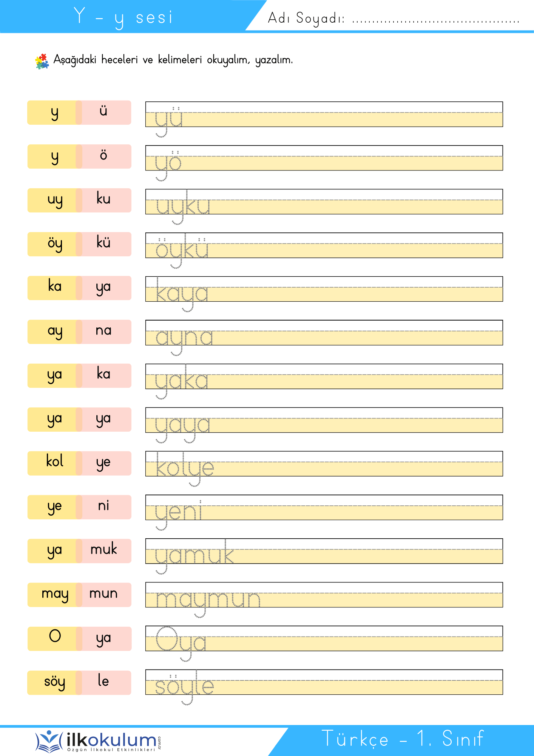Click the 'Oya' tracing writing line

click(x=324, y=638)
